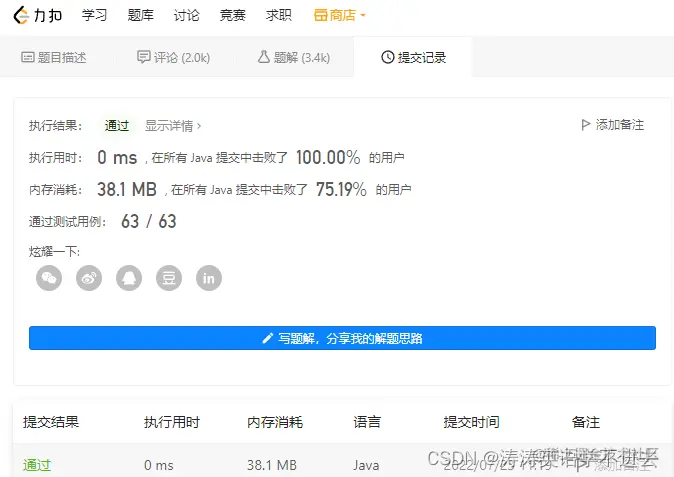Click the LeetCode 力扣 logo
This screenshot has width=674, height=477.
(38, 15)
